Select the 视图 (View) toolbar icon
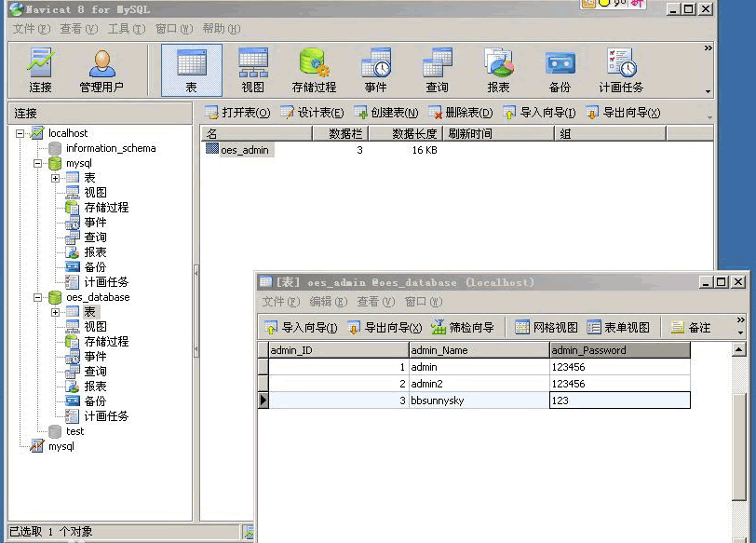The width and height of the screenshot is (756, 543). tap(252, 71)
